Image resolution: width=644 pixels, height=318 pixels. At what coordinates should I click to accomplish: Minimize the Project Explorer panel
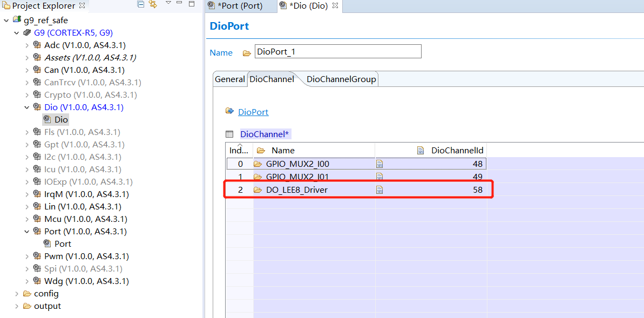click(x=180, y=3)
